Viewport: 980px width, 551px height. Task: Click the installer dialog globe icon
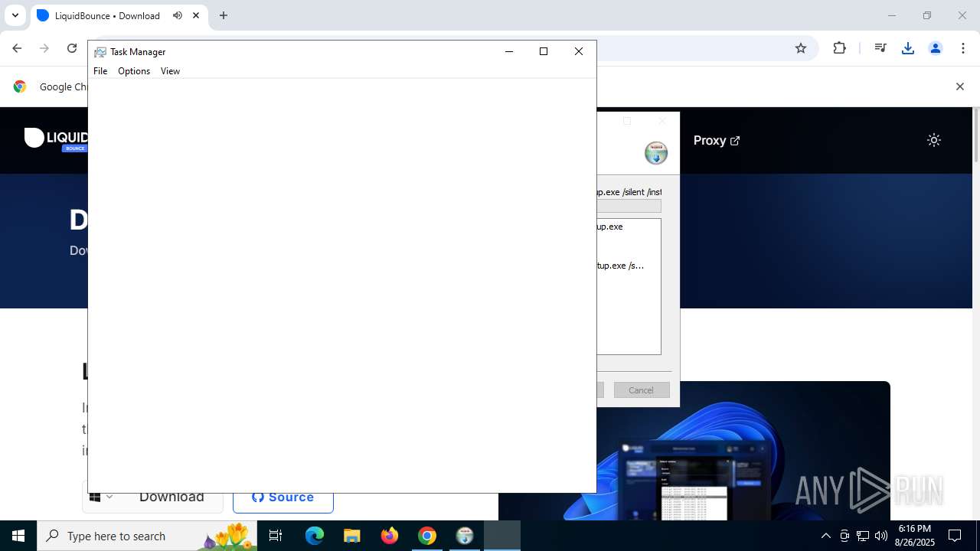click(x=656, y=153)
